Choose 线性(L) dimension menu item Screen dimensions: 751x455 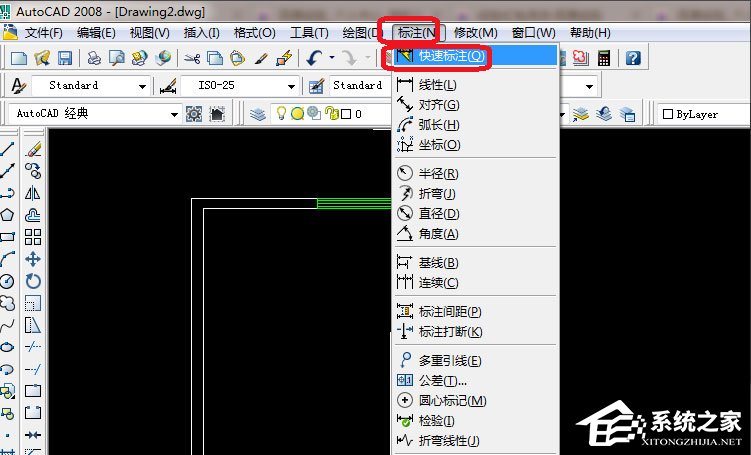coord(476,85)
